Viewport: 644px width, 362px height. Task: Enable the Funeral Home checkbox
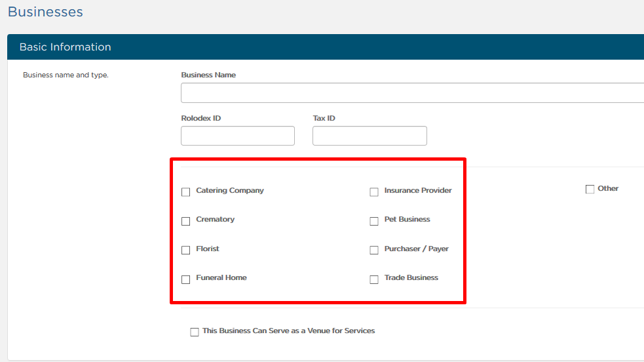click(x=185, y=279)
